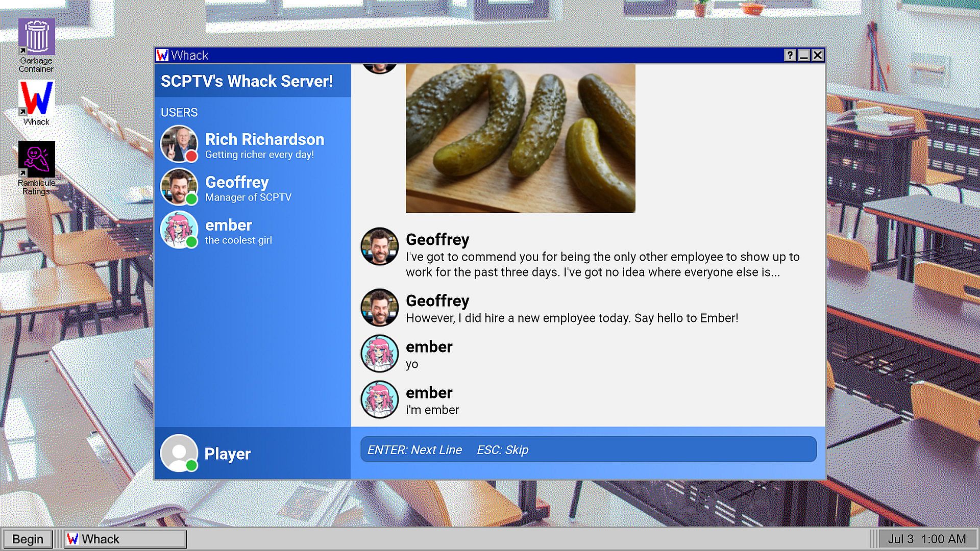Select ember's name in users list

(x=228, y=225)
